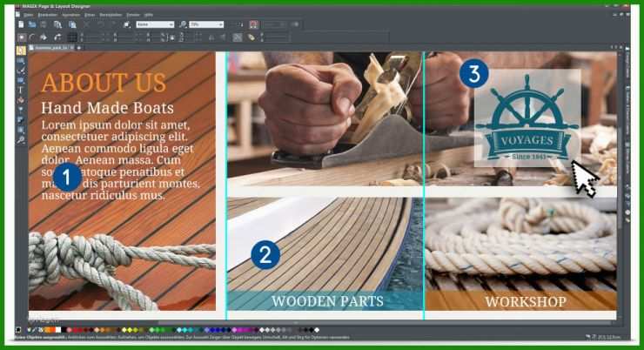Save the document with the disk icon
The height and width of the screenshot is (350, 644).
44,24
